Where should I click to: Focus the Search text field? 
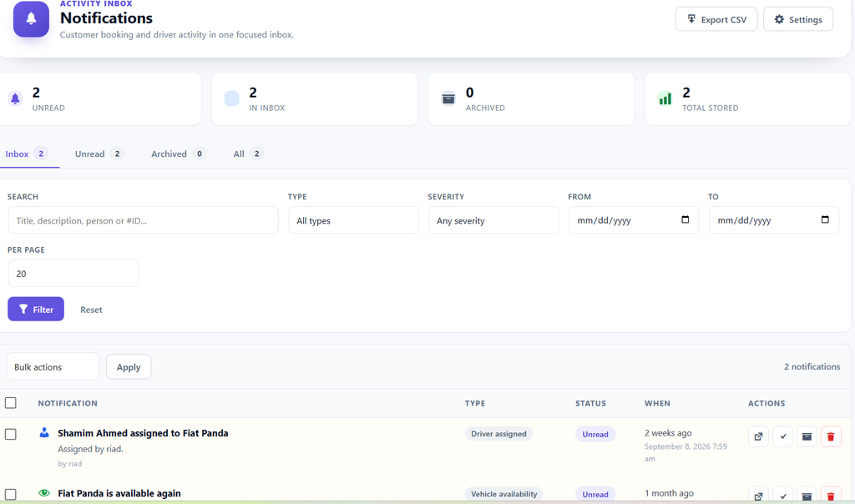(x=143, y=220)
